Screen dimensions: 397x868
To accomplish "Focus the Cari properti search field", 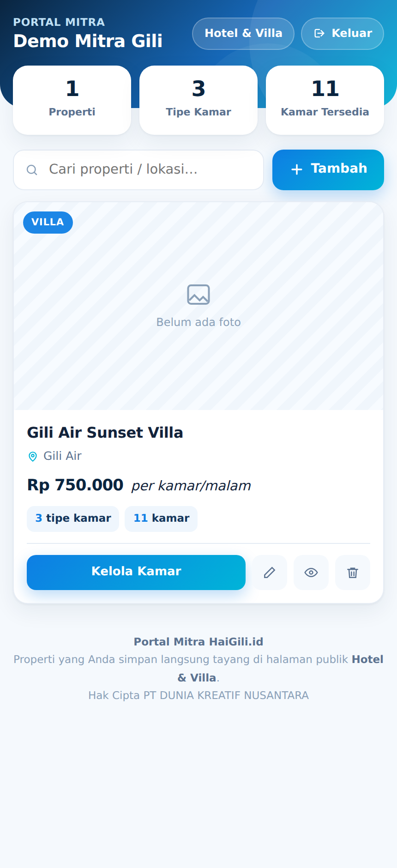I will click(138, 170).
